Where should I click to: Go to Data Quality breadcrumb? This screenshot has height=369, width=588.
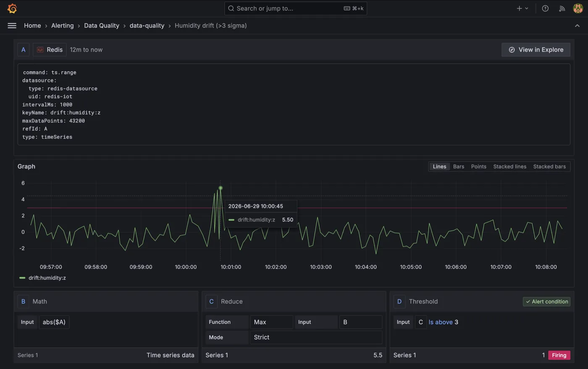tap(102, 26)
